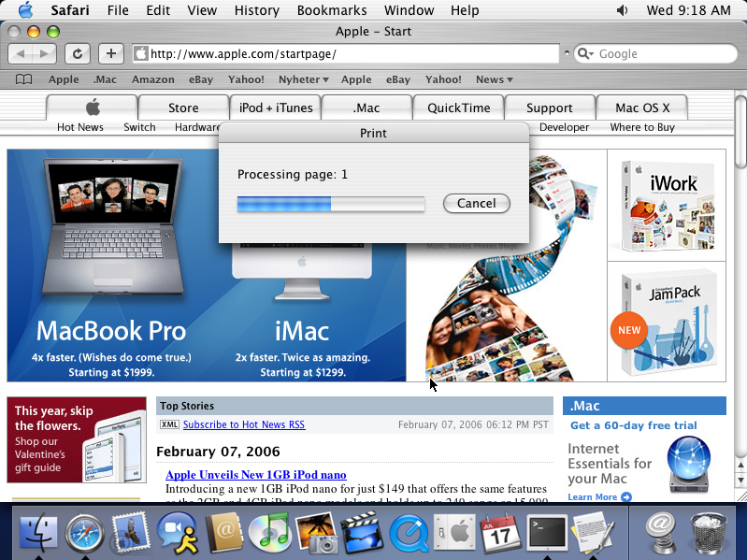Add bookmark with the plus button
The height and width of the screenshot is (560, 747).
[111, 54]
